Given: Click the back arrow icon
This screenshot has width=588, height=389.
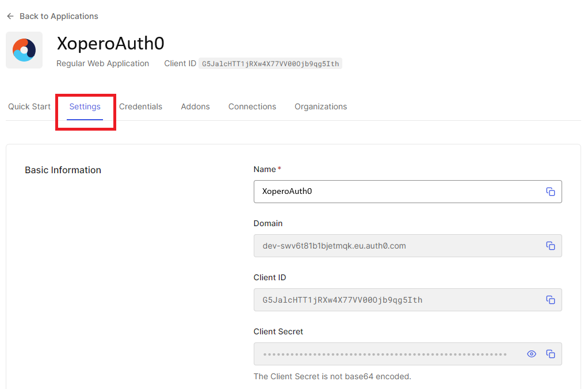Looking at the screenshot, I should [x=10, y=16].
